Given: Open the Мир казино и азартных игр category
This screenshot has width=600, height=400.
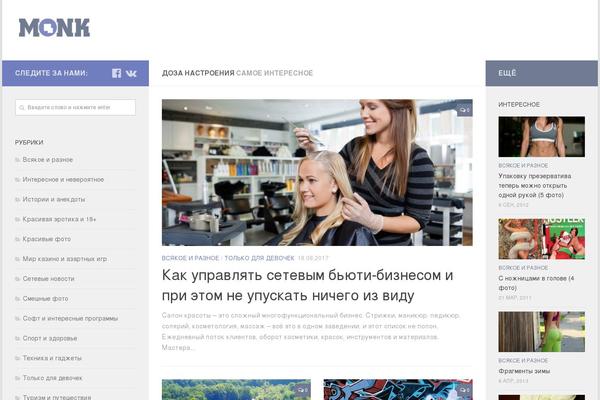Looking at the screenshot, I should pos(65,259).
